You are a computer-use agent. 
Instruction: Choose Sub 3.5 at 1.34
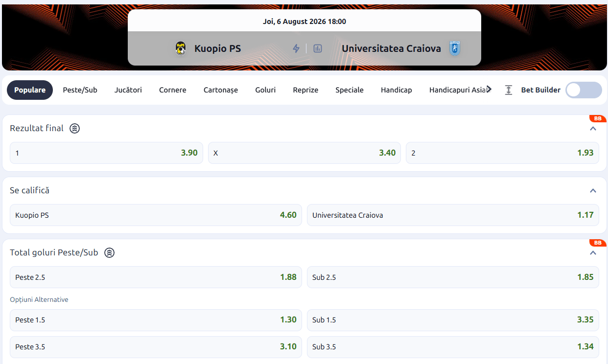453,347
